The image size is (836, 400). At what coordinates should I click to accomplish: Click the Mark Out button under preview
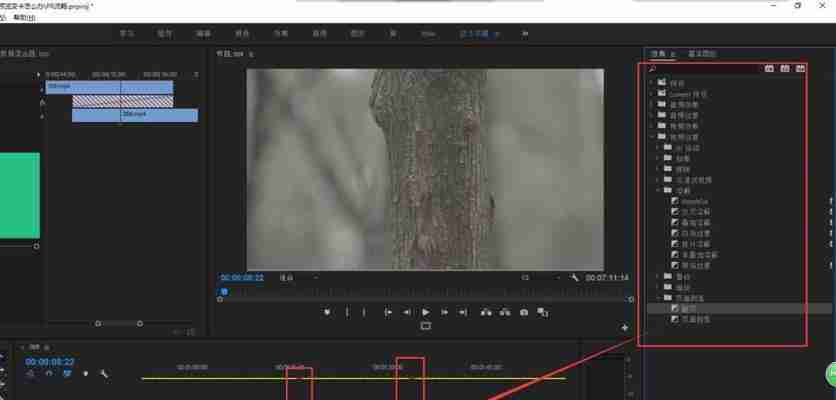coord(365,312)
